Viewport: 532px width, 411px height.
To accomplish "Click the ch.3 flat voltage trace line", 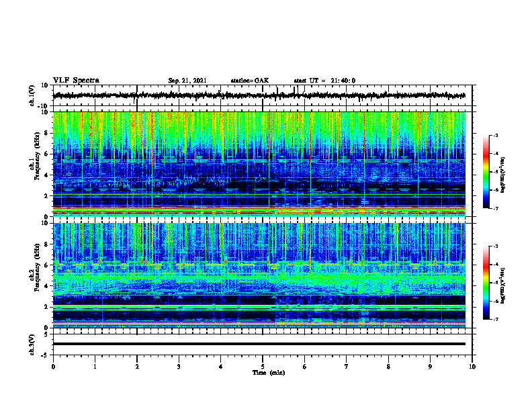I will click(x=259, y=344).
